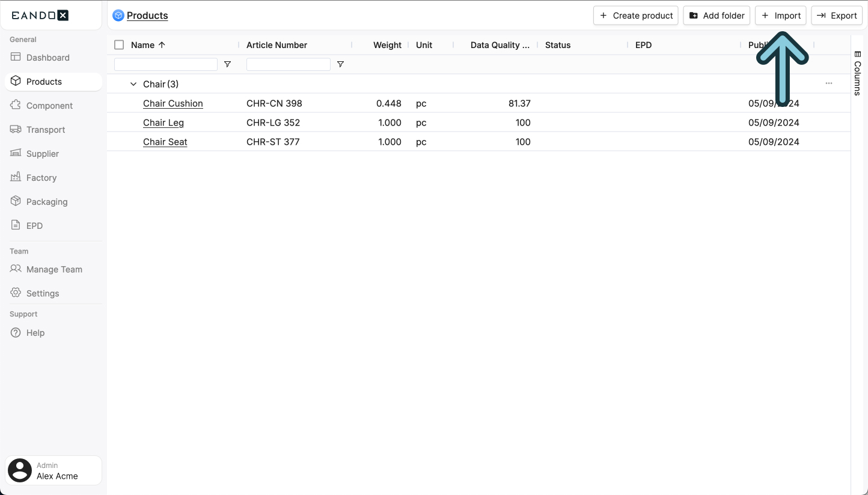
Task: Tick the Chair Leg row checkbox
Action: tap(118, 123)
